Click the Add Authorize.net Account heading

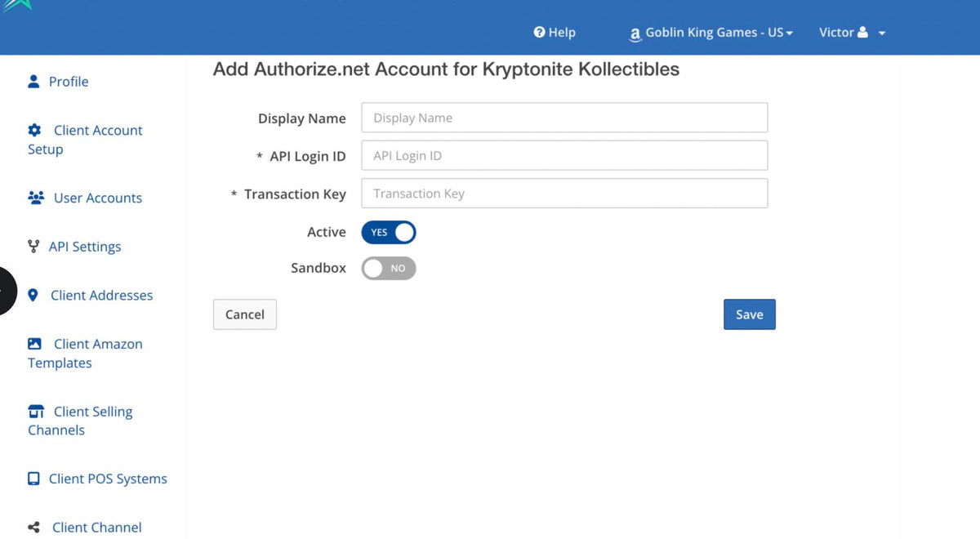(x=446, y=69)
